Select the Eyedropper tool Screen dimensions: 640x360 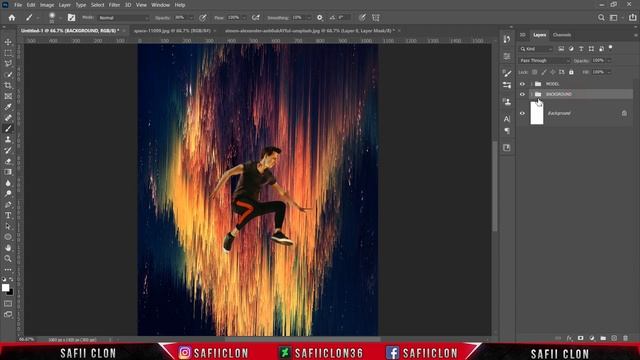click(x=8, y=107)
